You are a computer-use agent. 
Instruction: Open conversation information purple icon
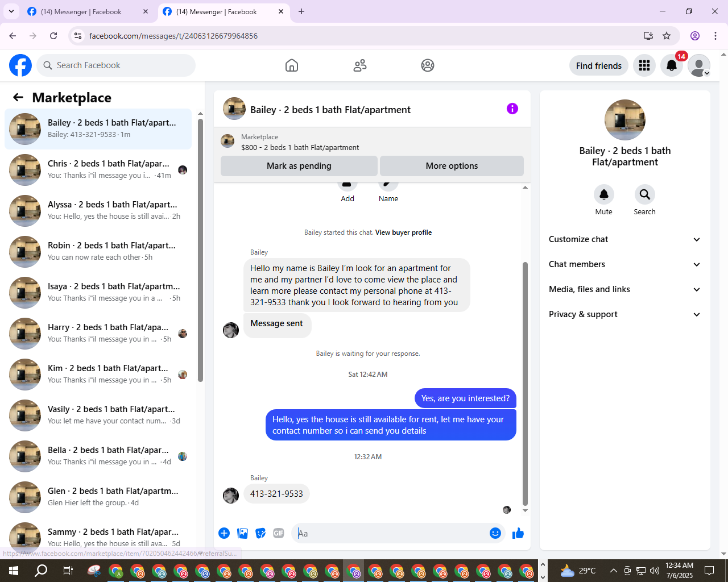click(512, 109)
